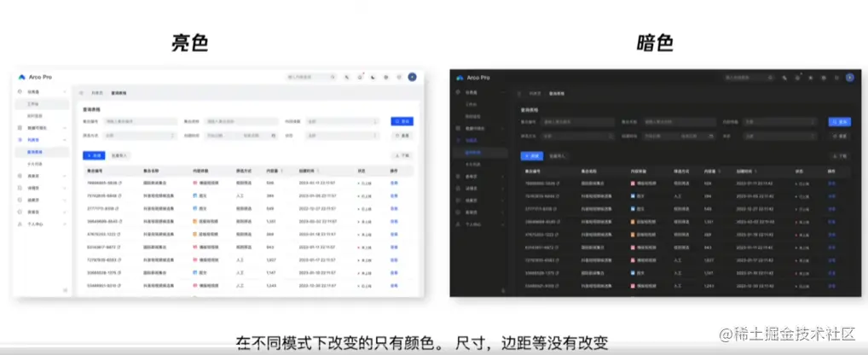
Task: Click 个人中心 user icon in dark sidebar
Action: coord(459,224)
